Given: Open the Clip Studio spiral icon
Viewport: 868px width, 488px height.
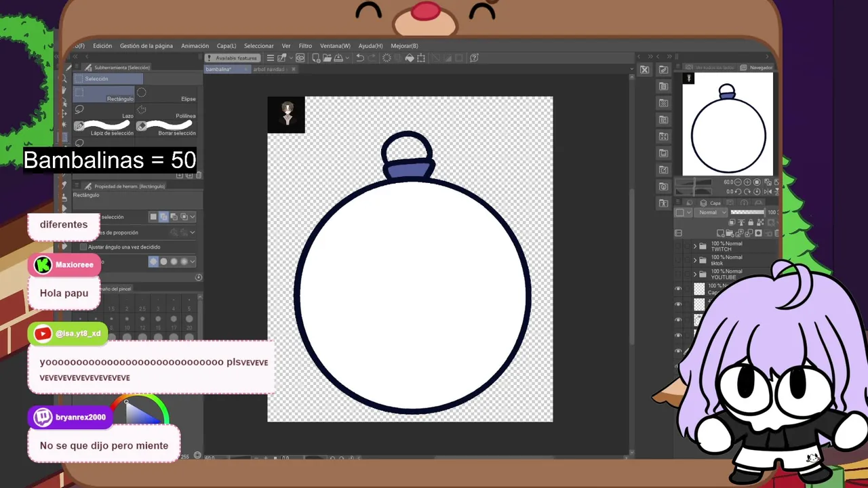Looking at the screenshot, I should coord(300,58).
